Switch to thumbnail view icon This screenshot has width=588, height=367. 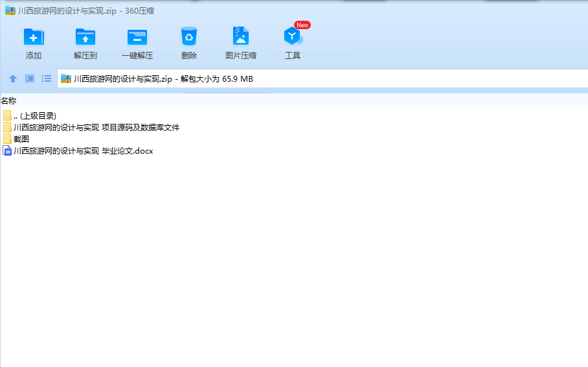30,78
